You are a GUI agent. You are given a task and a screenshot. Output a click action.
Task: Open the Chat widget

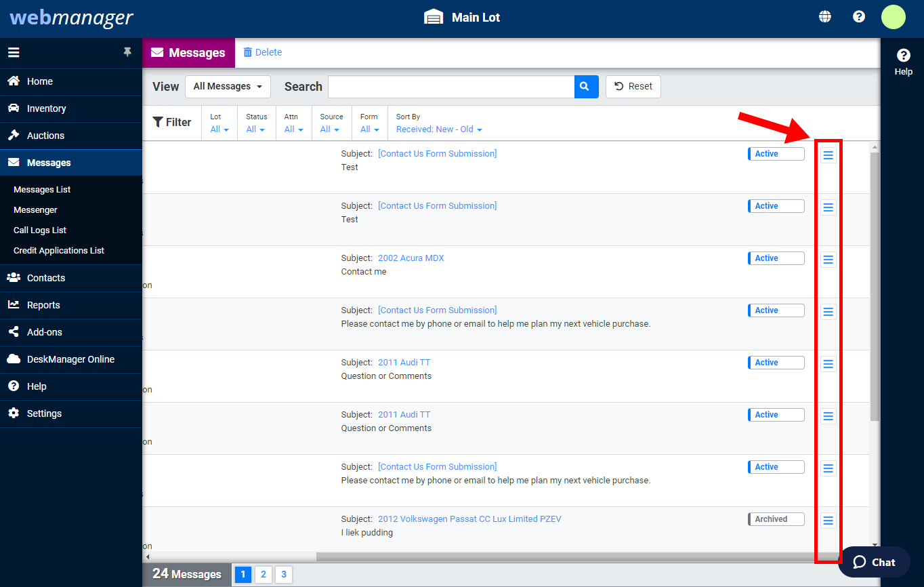pyautogui.click(x=874, y=562)
